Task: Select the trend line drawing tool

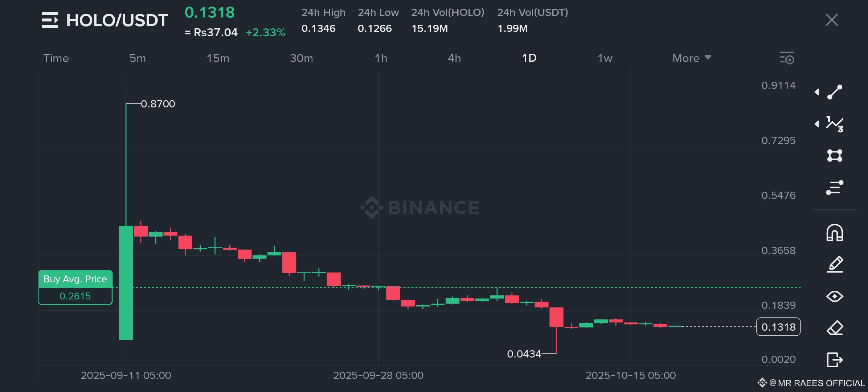Action: (835, 92)
